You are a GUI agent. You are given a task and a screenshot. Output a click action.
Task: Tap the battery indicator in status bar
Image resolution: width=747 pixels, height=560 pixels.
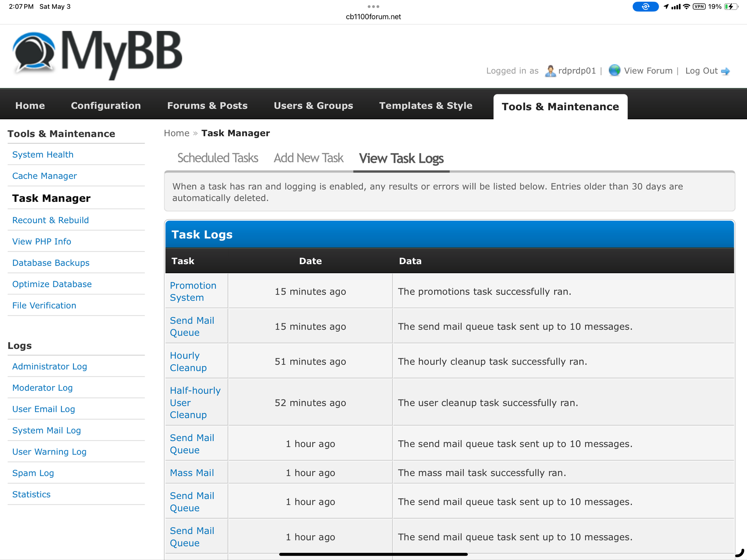coord(731,7)
